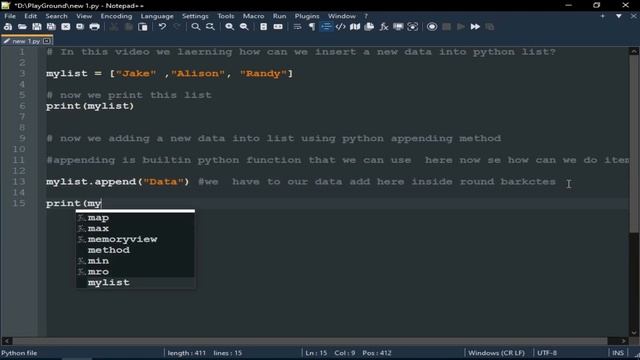Open the Macro menu
The image size is (640, 360).
[x=253, y=16]
